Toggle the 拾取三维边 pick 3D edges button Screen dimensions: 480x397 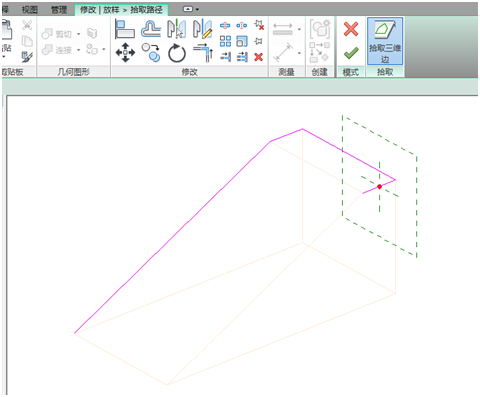tap(385, 41)
